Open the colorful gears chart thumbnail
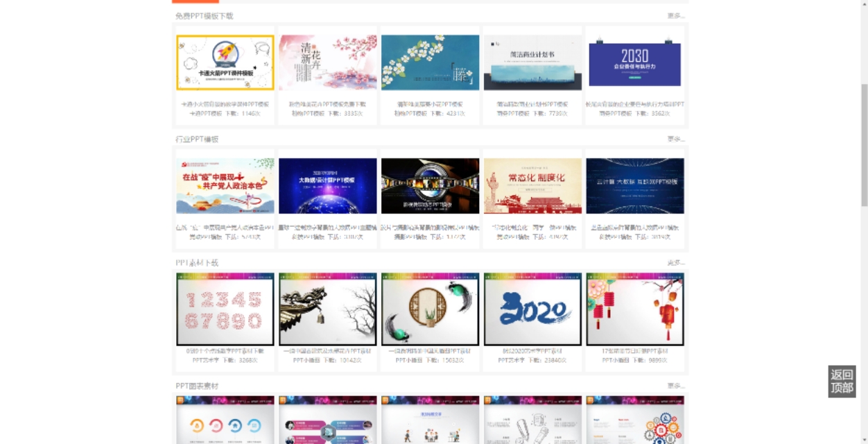Viewport: 868px width, 444px height. point(635,420)
